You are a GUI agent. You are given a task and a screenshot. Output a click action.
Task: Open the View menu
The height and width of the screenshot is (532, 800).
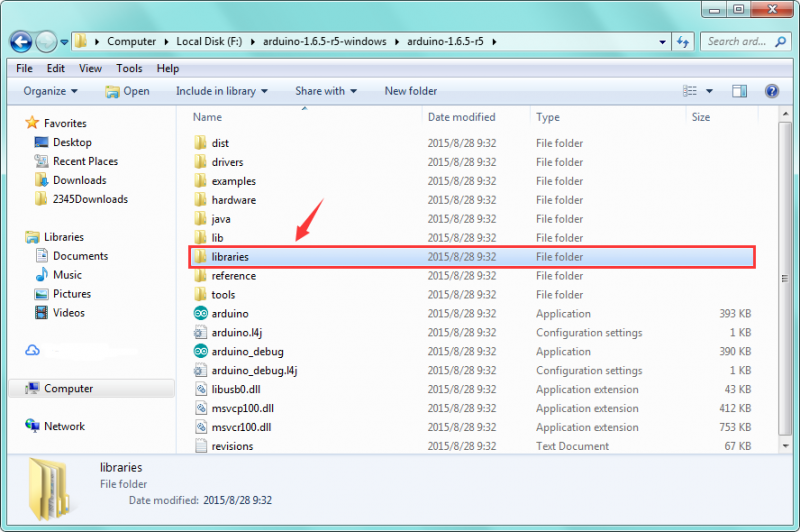[90, 68]
